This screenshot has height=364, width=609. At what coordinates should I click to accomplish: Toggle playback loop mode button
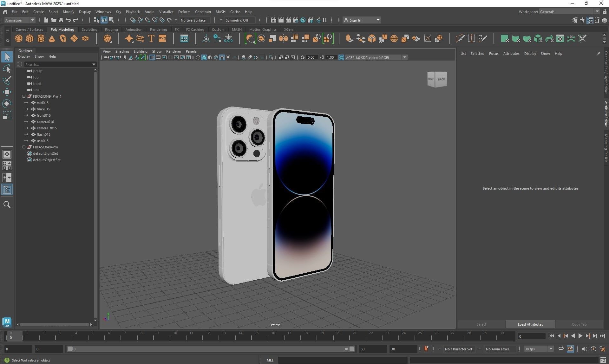561,349
